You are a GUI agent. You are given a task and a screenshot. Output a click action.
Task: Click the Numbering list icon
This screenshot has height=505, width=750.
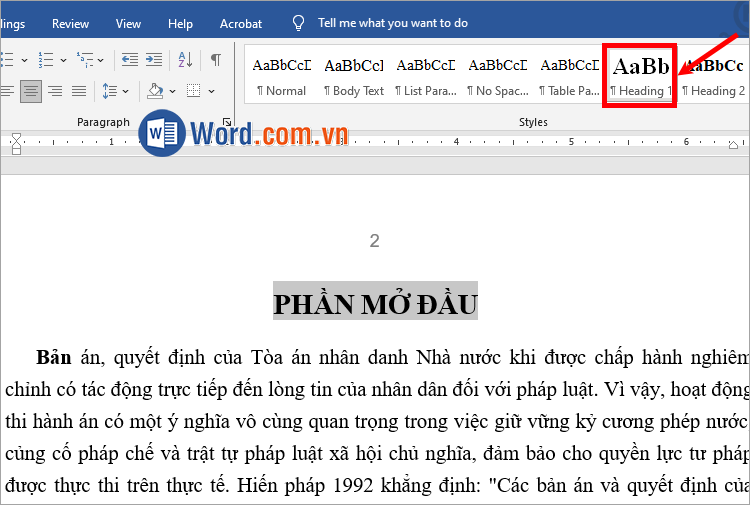click(46, 60)
